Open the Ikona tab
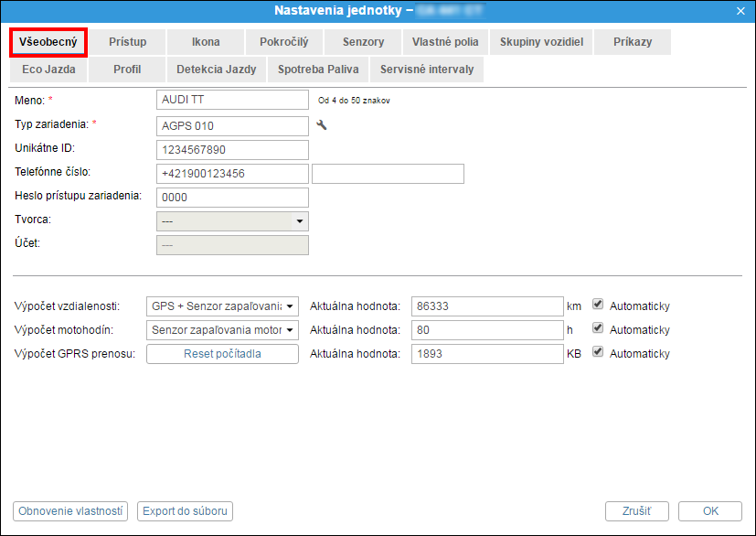 point(206,42)
